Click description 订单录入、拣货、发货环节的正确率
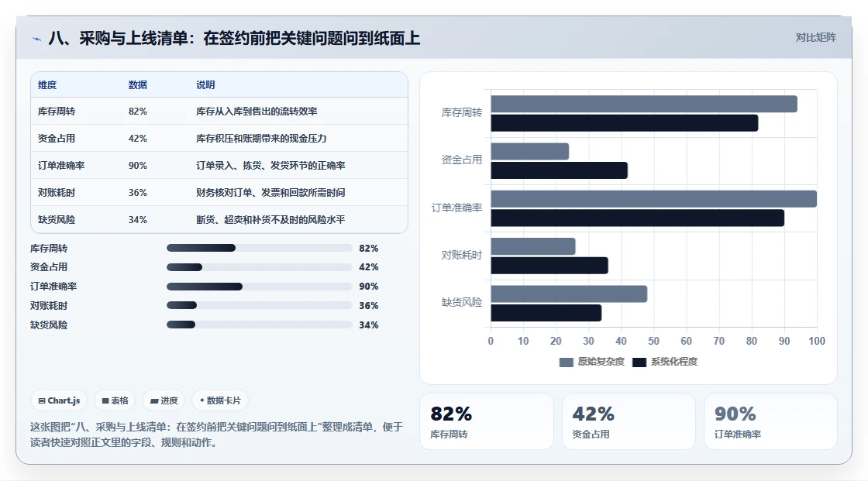The image size is (868, 481). 270,166
